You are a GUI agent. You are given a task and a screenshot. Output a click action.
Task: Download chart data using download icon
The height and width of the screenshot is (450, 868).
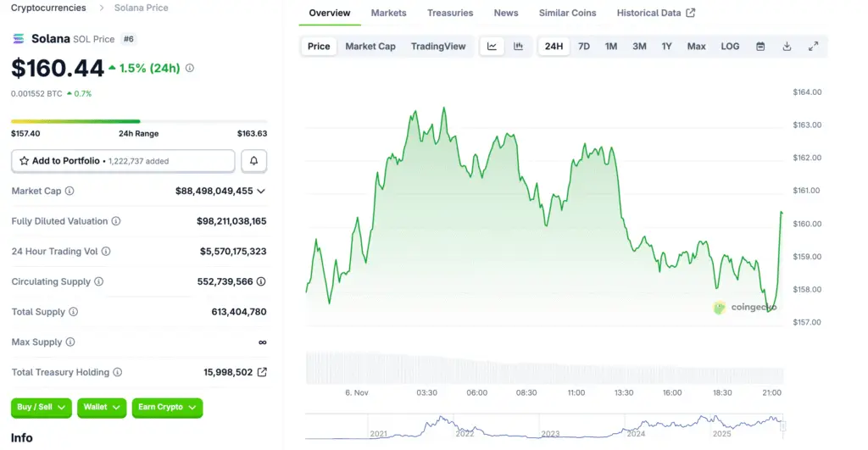pyautogui.click(x=787, y=46)
